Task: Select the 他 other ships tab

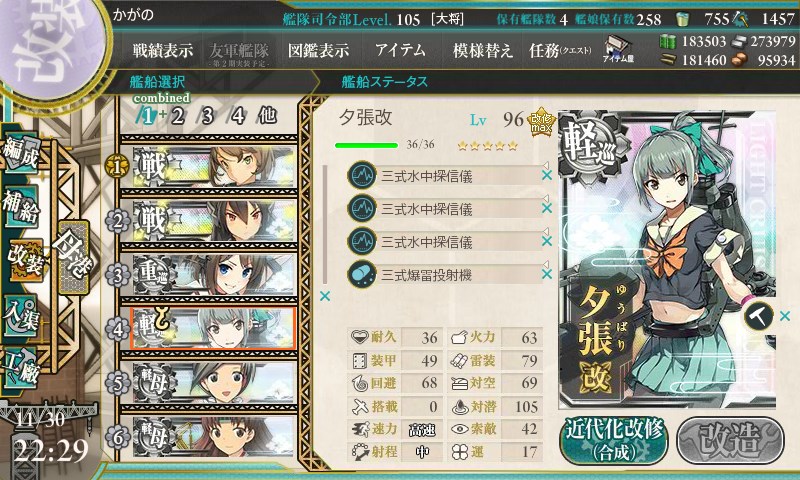Action: [x=267, y=116]
